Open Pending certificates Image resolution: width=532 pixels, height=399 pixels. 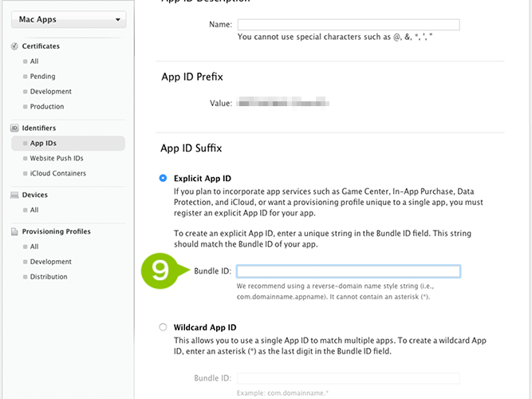(42, 77)
